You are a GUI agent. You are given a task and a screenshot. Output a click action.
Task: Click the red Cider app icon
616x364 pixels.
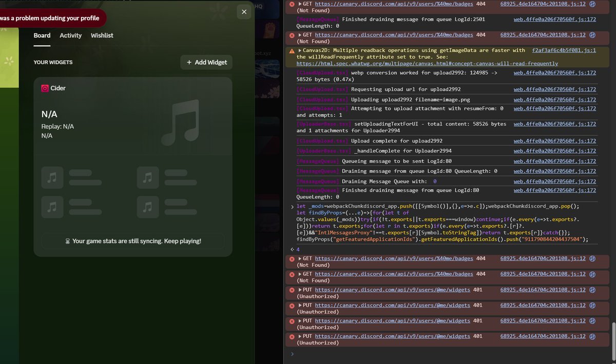pyautogui.click(x=45, y=88)
